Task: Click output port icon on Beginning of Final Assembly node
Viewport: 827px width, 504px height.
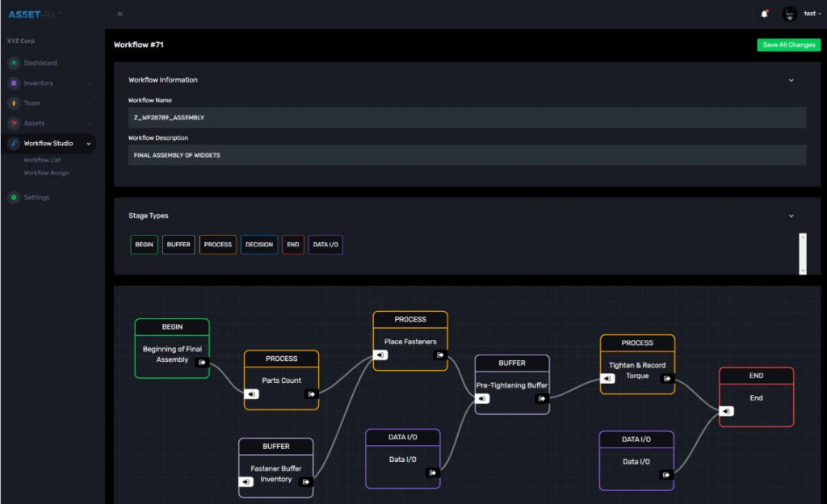Action: (x=202, y=363)
